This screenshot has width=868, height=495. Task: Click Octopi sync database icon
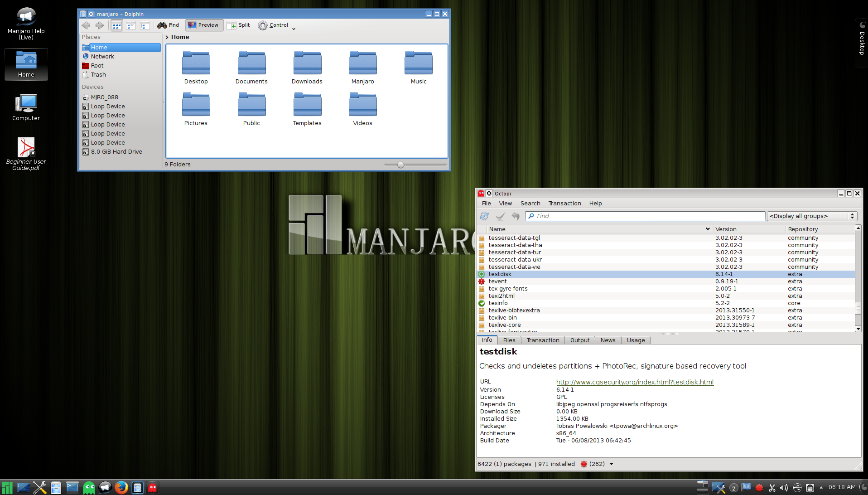tap(484, 216)
